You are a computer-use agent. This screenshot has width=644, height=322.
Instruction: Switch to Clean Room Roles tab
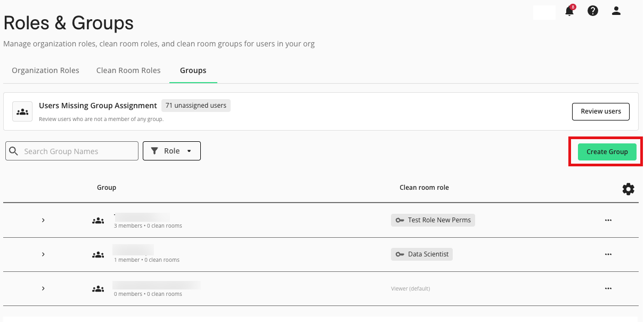(128, 70)
